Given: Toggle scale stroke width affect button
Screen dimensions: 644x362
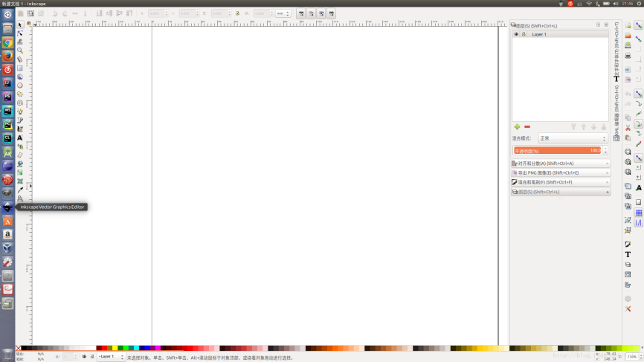Looking at the screenshot, I should pyautogui.click(x=301, y=13).
